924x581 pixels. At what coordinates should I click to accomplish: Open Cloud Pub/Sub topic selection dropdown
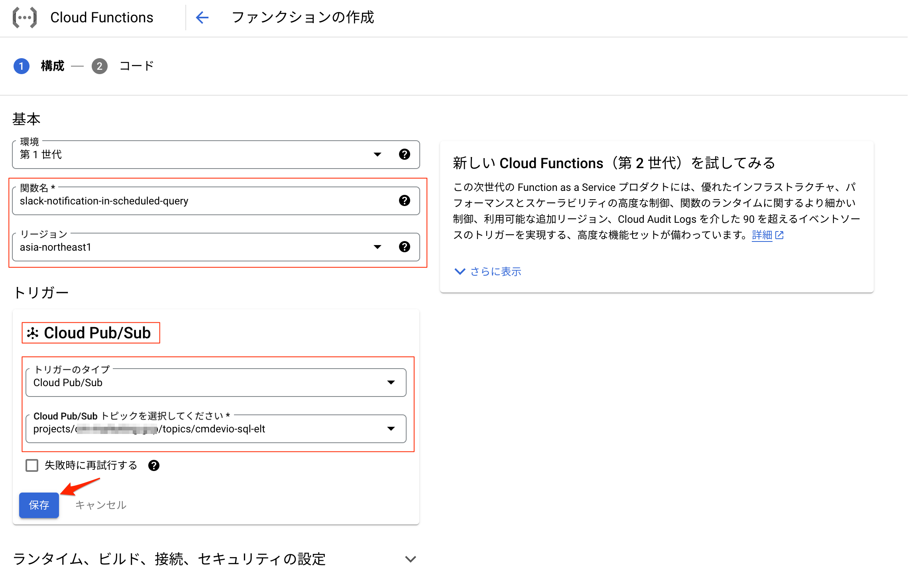[216, 428]
